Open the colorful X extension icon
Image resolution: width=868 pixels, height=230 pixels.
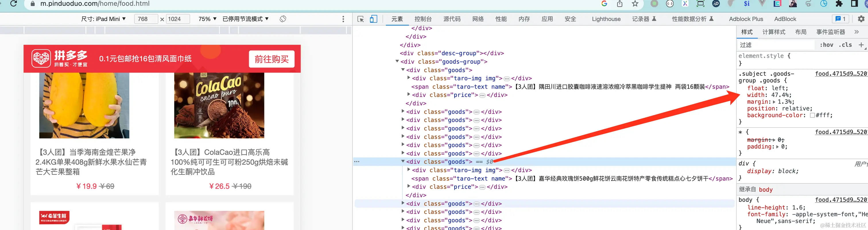685,4
